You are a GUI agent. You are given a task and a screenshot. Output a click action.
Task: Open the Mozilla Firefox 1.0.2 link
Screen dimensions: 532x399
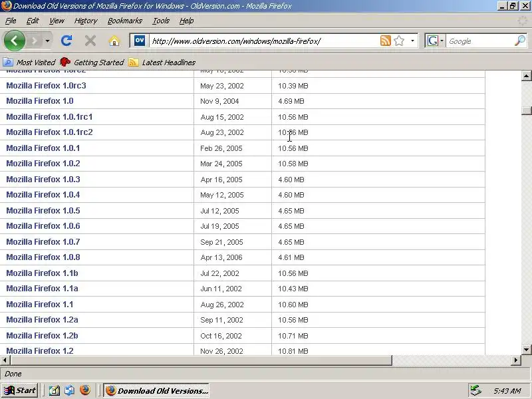(43, 163)
